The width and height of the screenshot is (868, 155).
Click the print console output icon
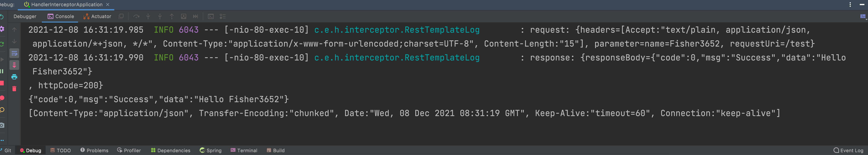tap(14, 77)
